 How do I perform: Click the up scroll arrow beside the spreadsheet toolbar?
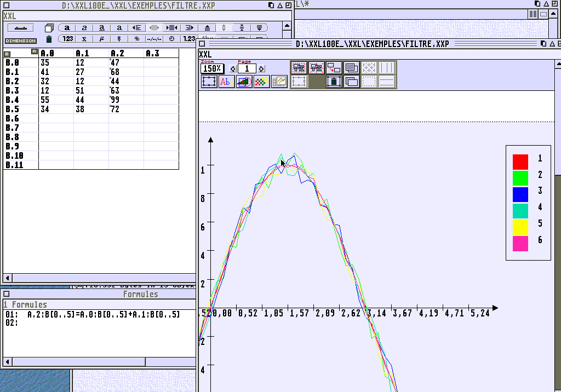coord(287,26)
